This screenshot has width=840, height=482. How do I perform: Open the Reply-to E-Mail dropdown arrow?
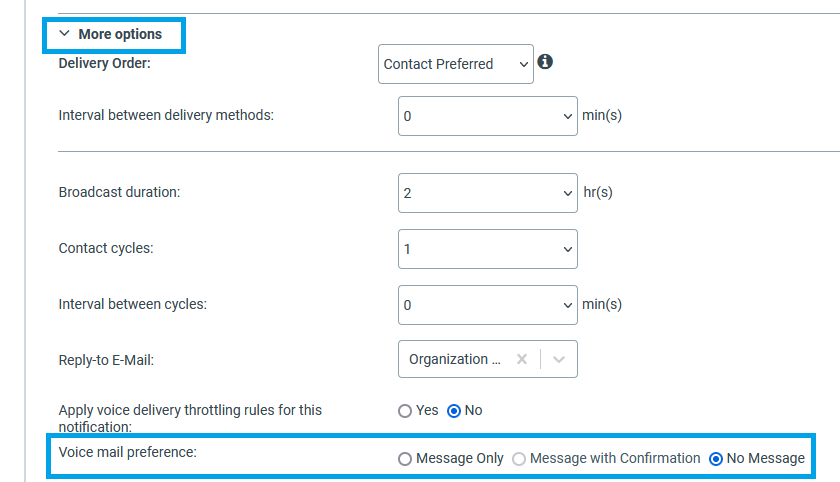click(x=559, y=359)
